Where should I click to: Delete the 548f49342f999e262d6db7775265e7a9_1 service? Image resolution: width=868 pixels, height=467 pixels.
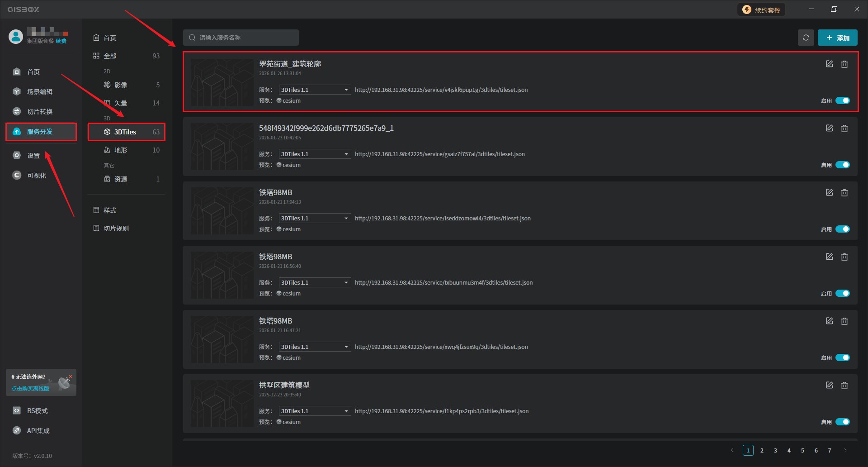pos(844,129)
